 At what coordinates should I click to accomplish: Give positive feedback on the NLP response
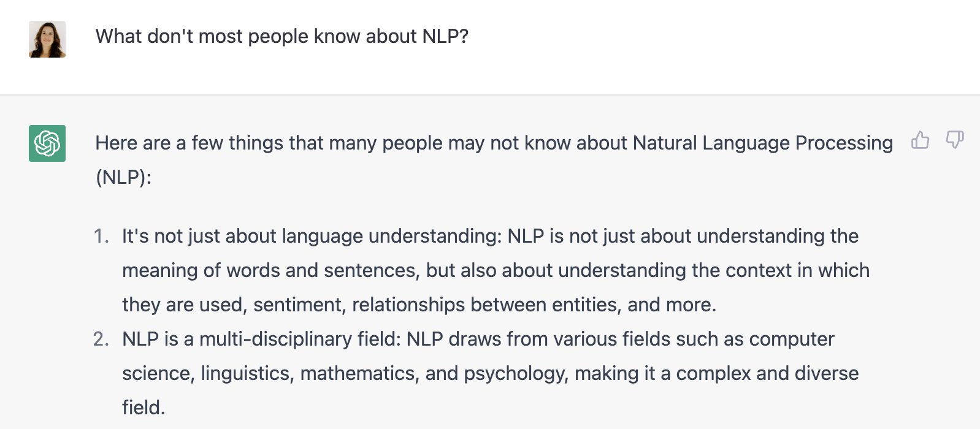[920, 140]
